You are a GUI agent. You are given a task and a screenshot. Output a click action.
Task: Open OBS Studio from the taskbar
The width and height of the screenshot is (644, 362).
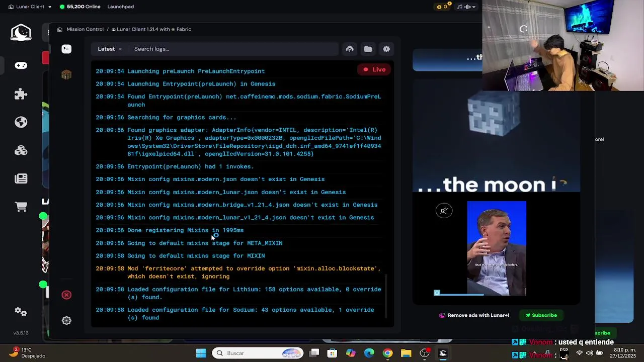[425, 353]
